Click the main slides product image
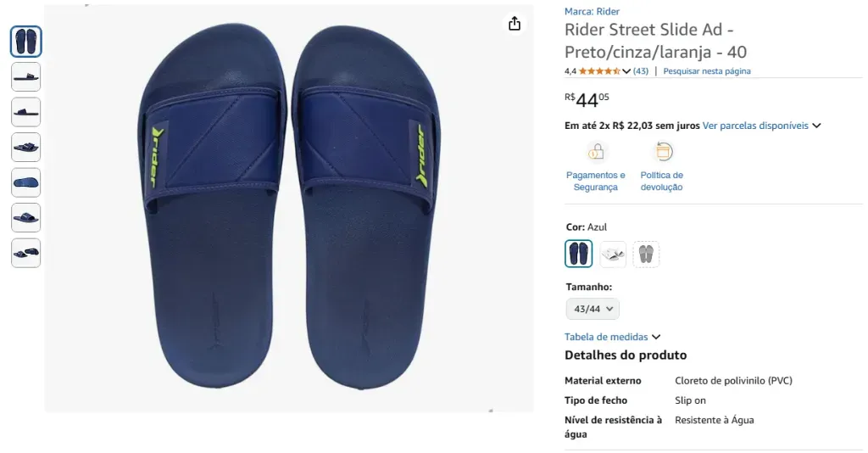The image size is (868, 453). click(289, 208)
